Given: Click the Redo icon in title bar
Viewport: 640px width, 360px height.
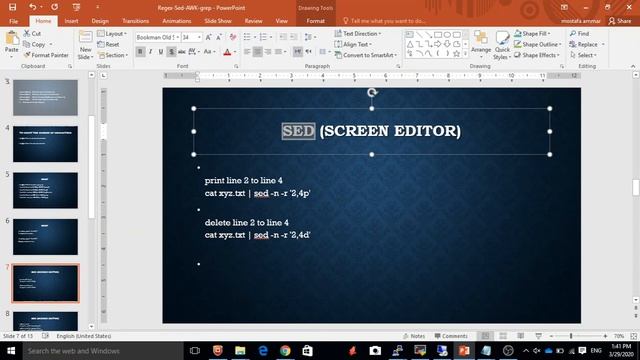Looking at the screenshot, I should 54,7.
